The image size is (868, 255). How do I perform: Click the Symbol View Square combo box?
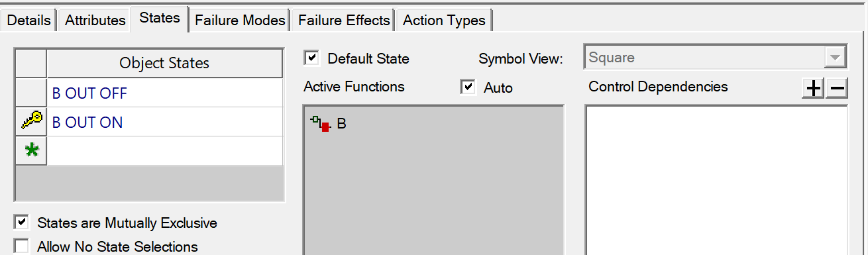pos(716,57)
